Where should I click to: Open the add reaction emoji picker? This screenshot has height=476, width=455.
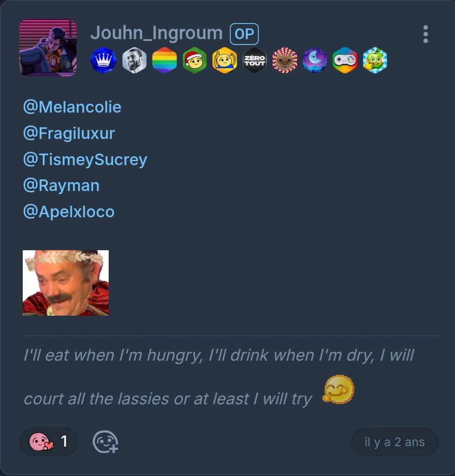[x=105, y=442]
